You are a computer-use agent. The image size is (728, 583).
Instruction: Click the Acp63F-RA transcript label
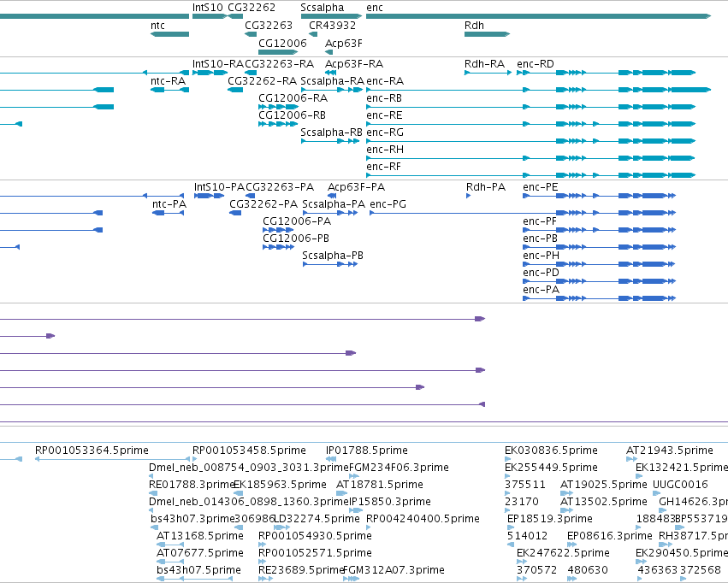click(x=354, y=64)
